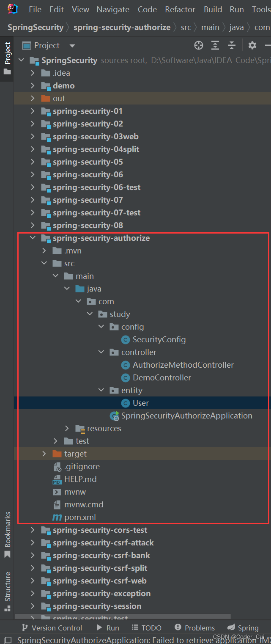Viewport: 271px width, 644px height.
Task: Collapse the spring-security-authorize module
Action: pyautogui.click(x=33, y=238)
